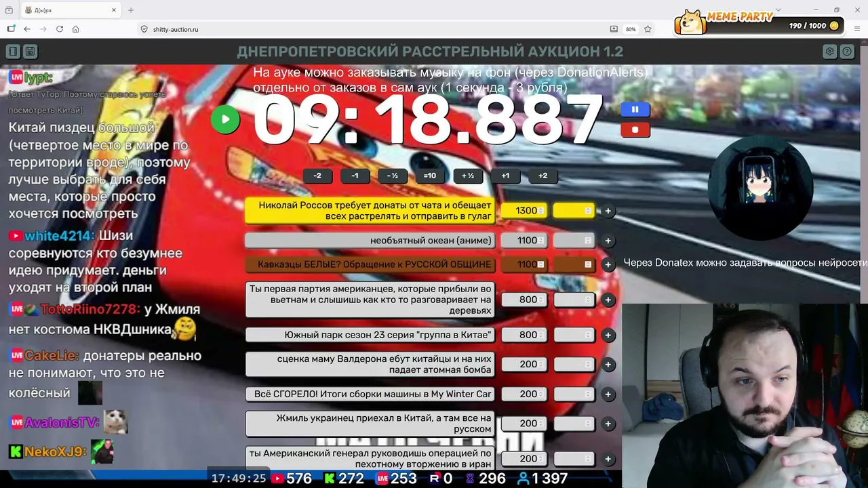The image size is (868, 488).
Task: Edit the 1100 amount for 'необъятный океан'
Action: click(523, 241)
